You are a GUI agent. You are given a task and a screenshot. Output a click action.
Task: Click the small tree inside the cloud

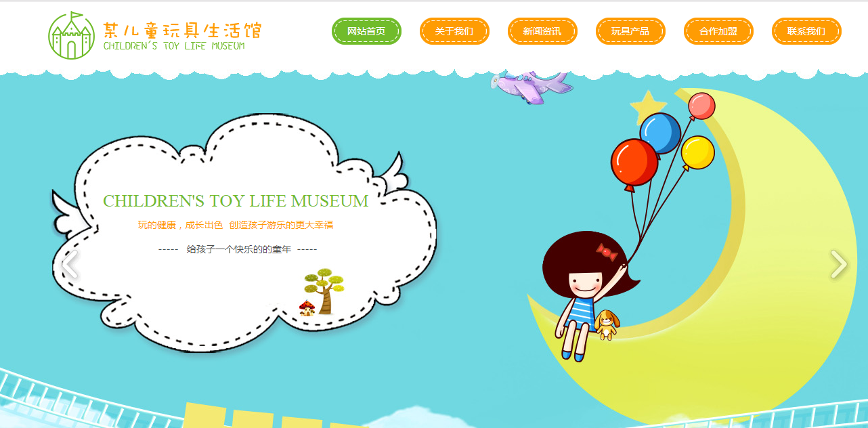pos(324,289)
